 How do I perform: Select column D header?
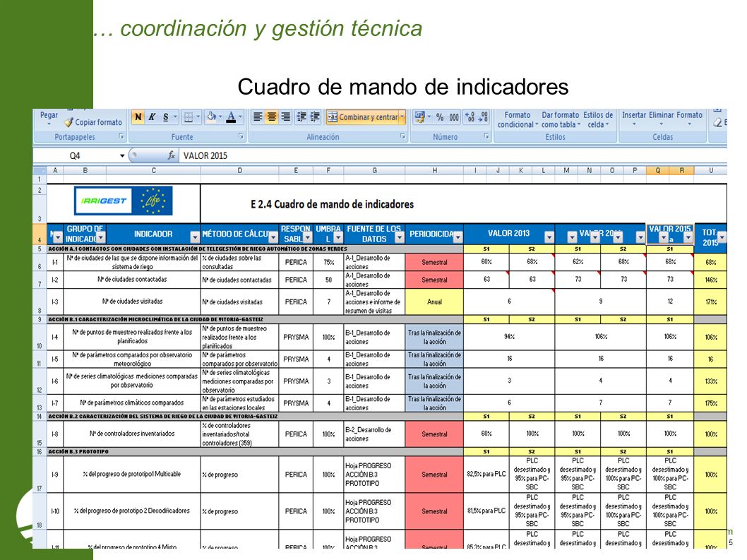(x=239, y=170)
